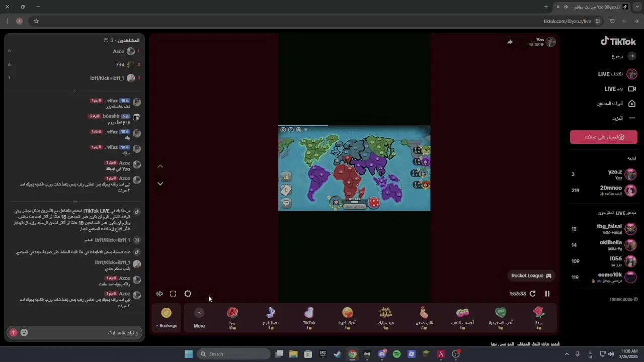Open المشاهدون viewers help icon

tap(106, 40)
